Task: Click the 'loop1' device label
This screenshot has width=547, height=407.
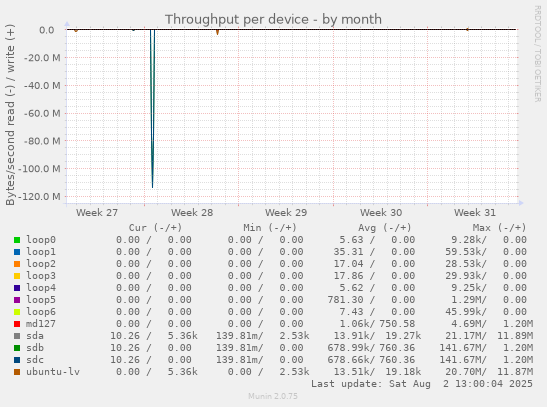Action: point(41,251)
